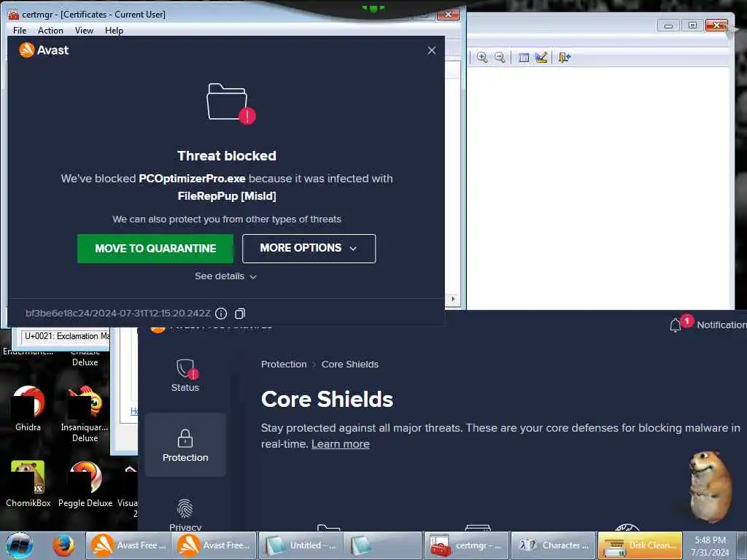The image size is (747, 560).
Task: Click the Windows Start button
Action: coord(19,545)
